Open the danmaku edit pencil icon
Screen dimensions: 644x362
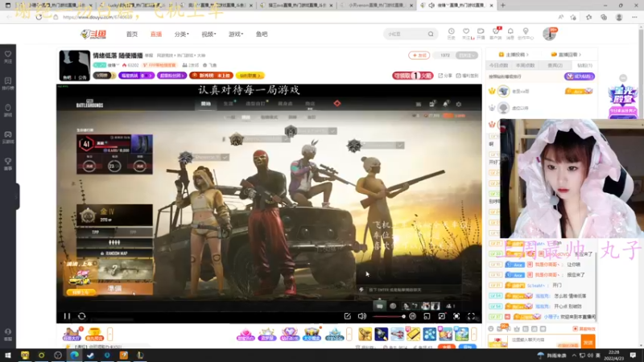pos(348,316)
